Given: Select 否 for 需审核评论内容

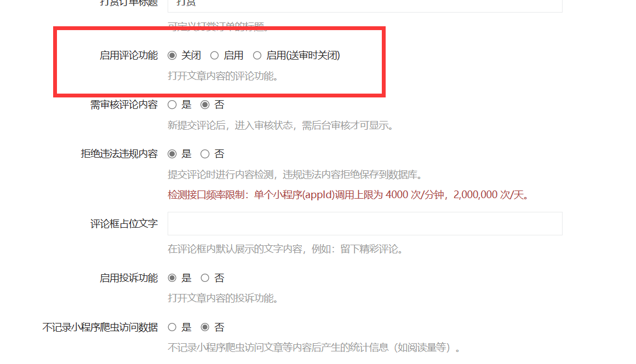Looking at the screenshot, I should pos(205,105).
